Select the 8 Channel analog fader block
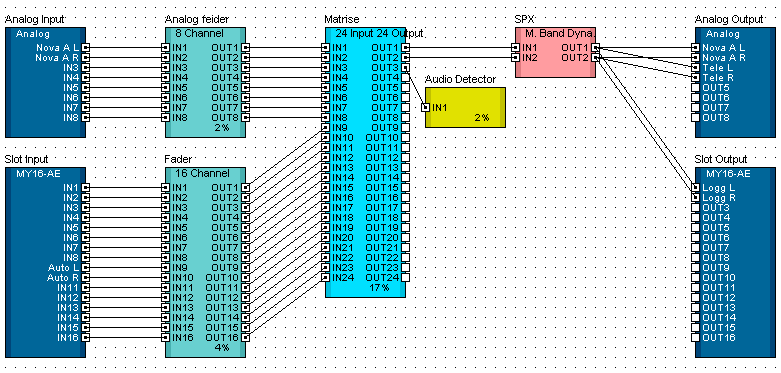This screenshot has height=373, width=781. [206, 82]
